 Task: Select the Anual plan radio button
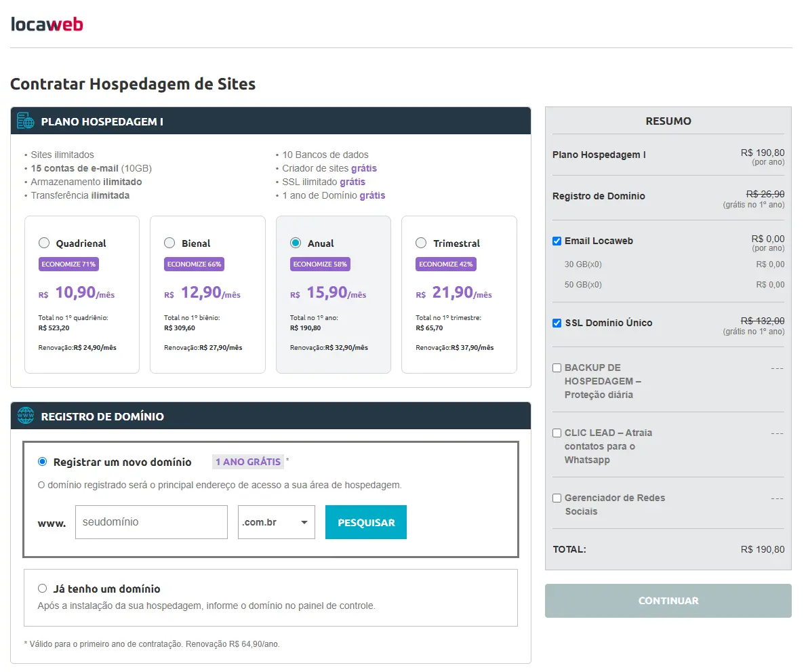click(296, 243)
